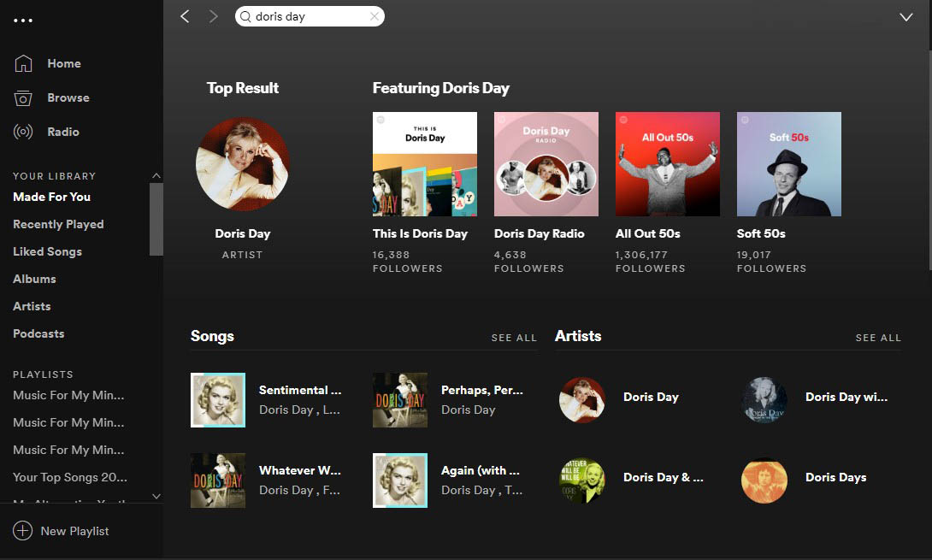Click the Sentimental ... song title

pos(299,390)
